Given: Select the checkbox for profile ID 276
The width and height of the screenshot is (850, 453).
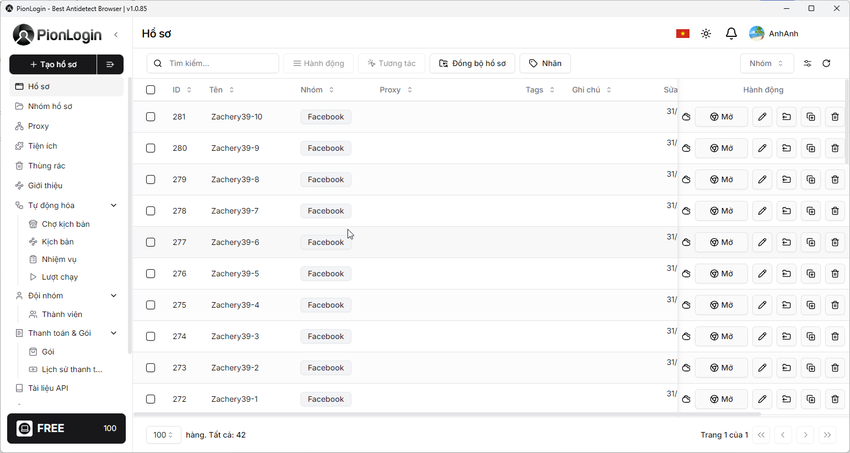Looking at the screenshot, I should coord(151,273).
